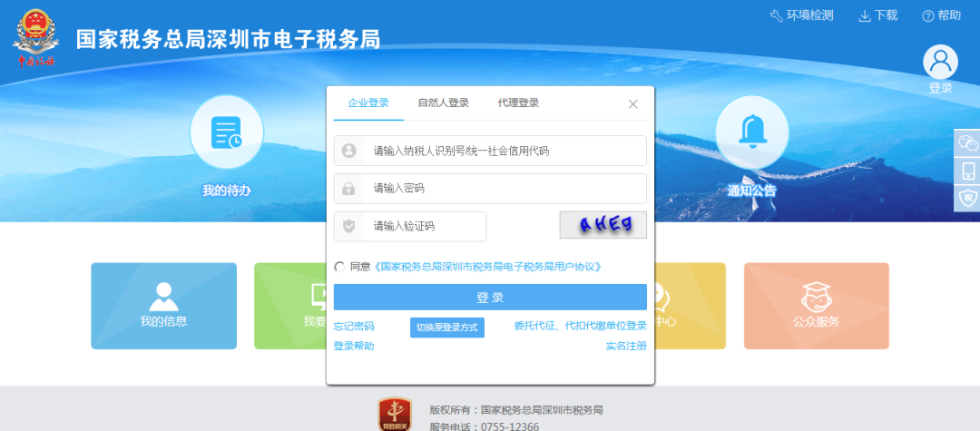980x431 pixels.
Task: Open the 忘记密码 link
Action: pyautogui.click(x=354, y=326)
